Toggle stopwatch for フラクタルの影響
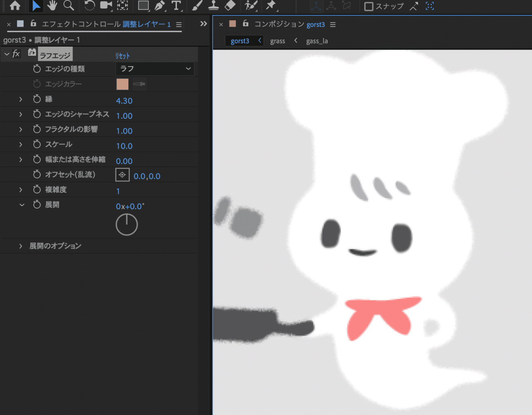This screenshot has width=532, height=415. pos(37,129)
